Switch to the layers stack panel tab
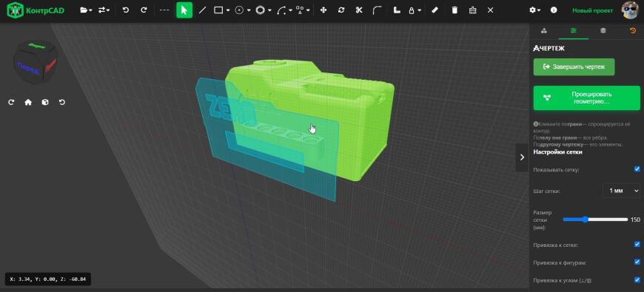 tap(603, 31)
